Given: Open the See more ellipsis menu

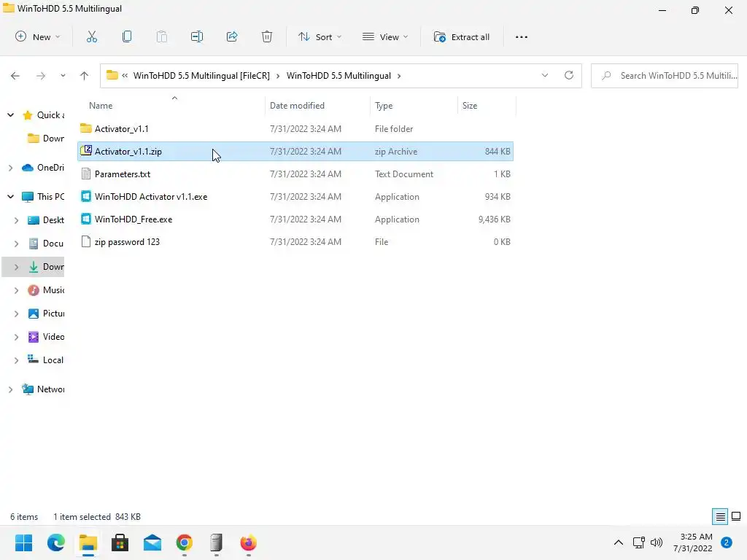Looking at the screenshot, I should [x=521, y=36].
